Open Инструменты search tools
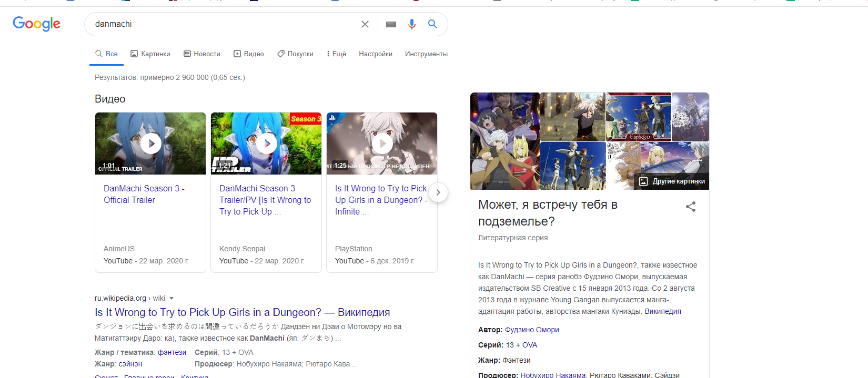Screen dimensions: 868x378 426,54
